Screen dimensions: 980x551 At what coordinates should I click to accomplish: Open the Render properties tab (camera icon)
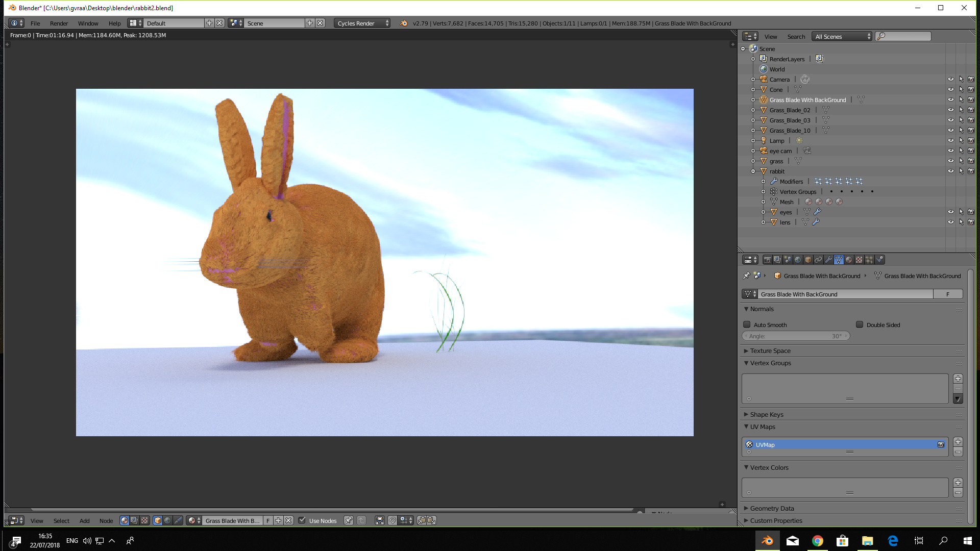pyautogui.click(x=767, y=260)
